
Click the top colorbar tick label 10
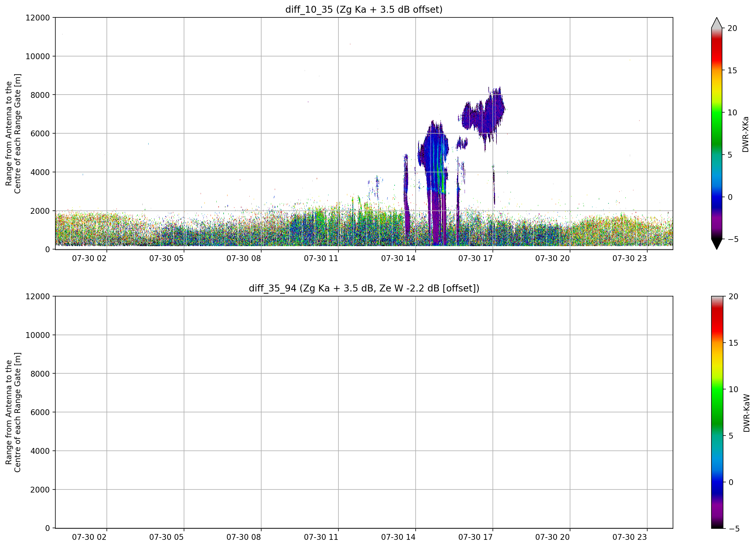click(x=732, y=113)
